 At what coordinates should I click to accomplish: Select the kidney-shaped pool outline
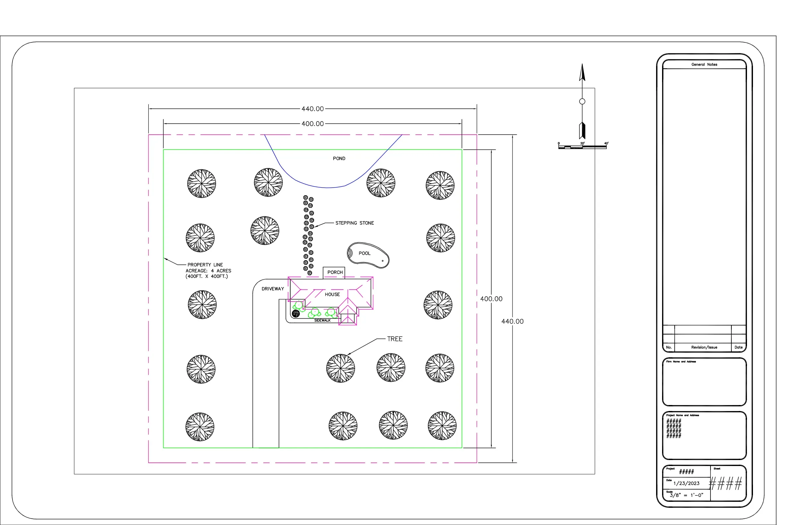(368, 255)
